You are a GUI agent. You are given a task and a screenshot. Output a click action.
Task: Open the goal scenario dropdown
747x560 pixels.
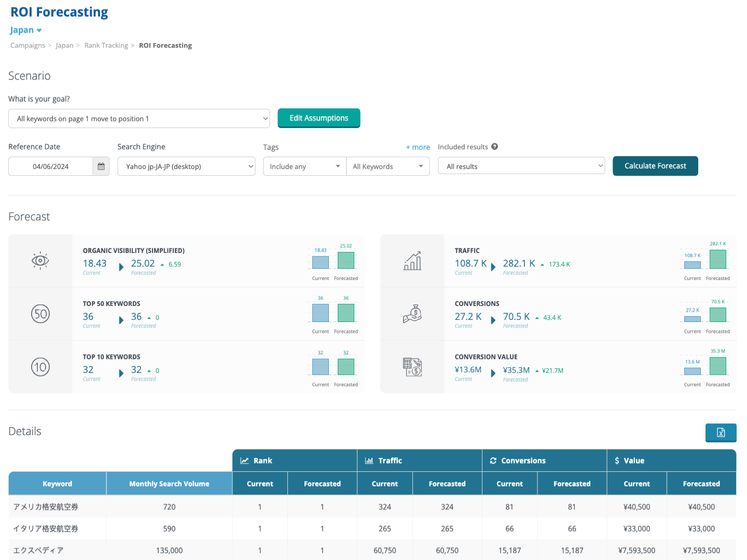click(x=139, y=119)
